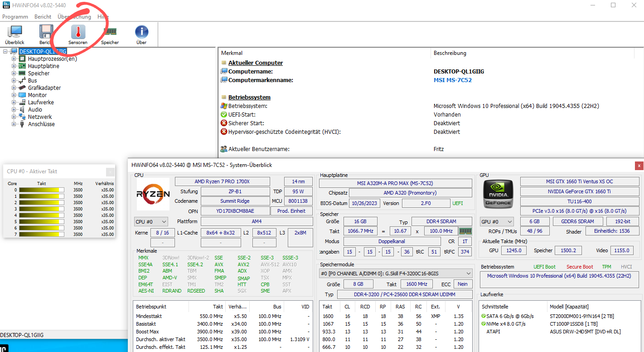Image resolution: width=644 pixels, height=352 pixels.
Task: Open the Überwachung menu
Action: 74,17
